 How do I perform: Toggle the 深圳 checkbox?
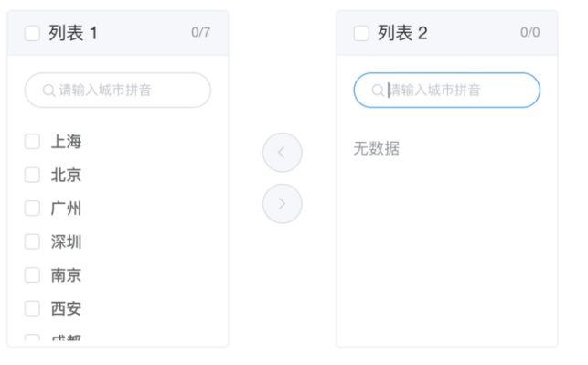32,242
